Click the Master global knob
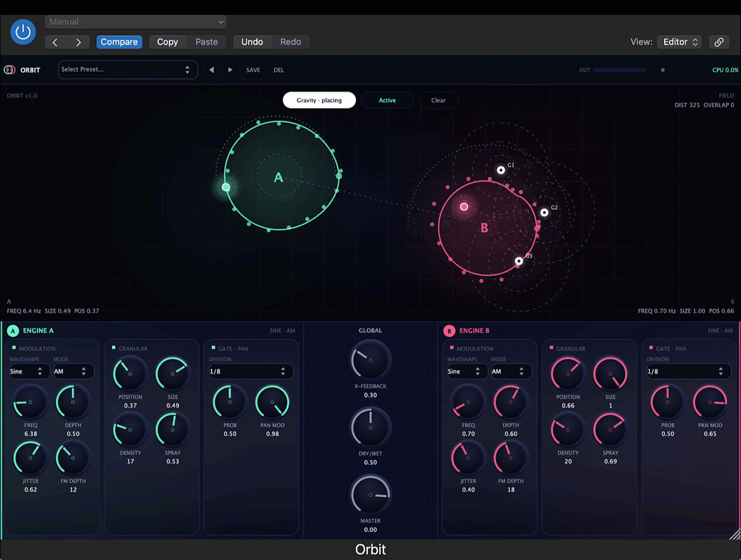 click(370, 495)
